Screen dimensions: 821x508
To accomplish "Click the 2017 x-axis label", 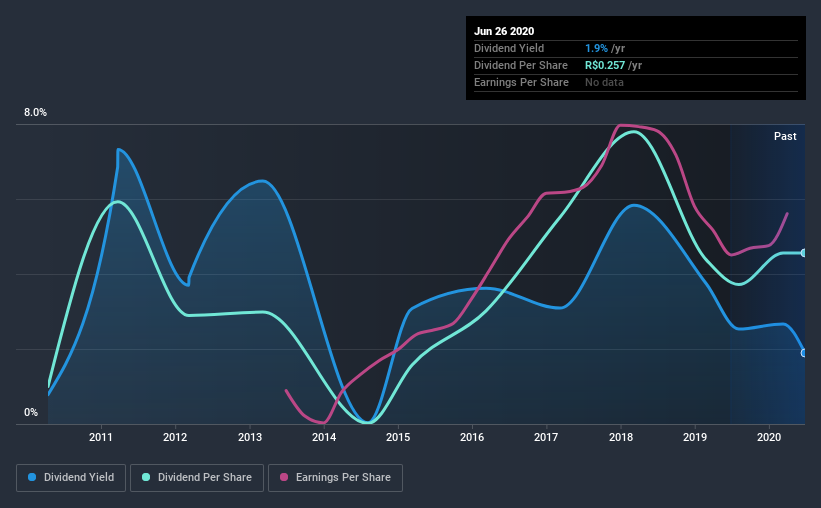I will 546,437.
